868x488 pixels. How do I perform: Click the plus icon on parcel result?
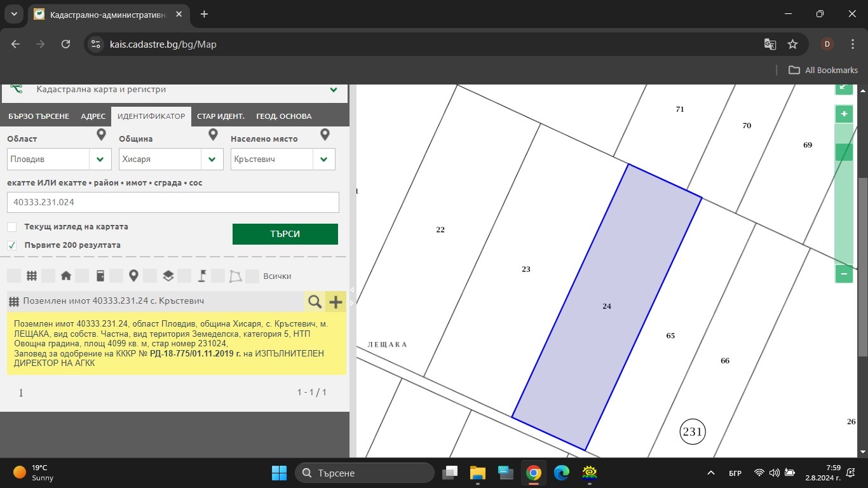pos(336,302)
